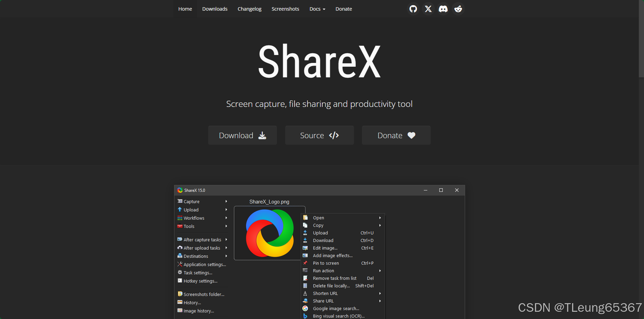The width and height of the screenshot is (644, 319).
Task: Open the GitHub icon link
Action: pos(413,9)
